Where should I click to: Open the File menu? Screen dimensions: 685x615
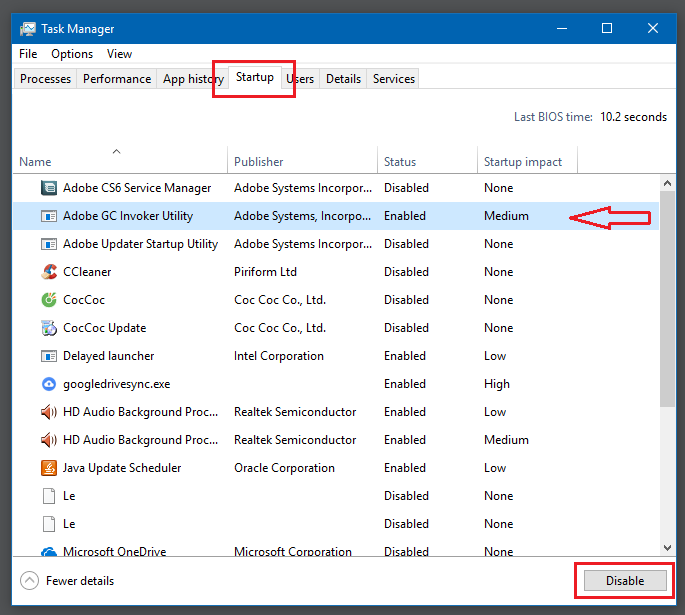coord(28,54)
